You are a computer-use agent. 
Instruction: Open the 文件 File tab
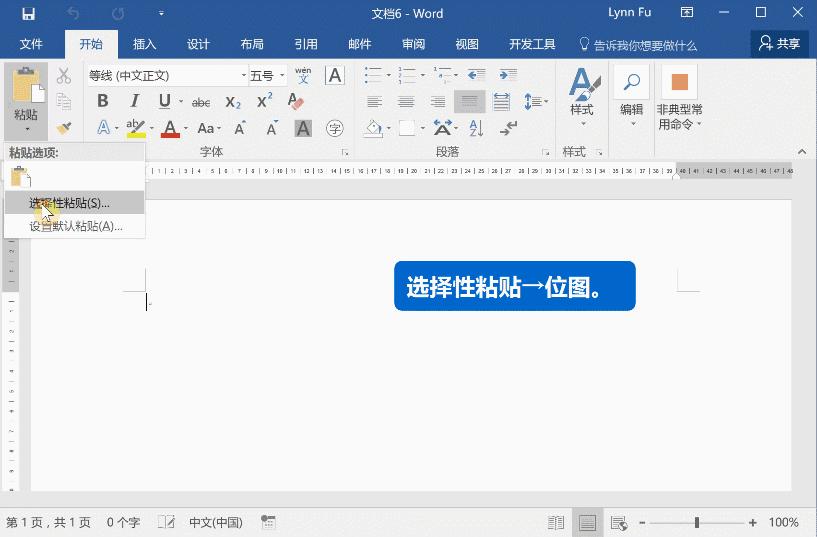(31, 44)
